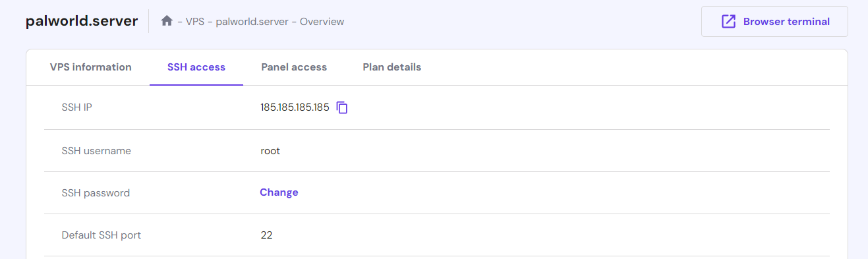Viewport: 868px width, 259px height.
Task: Click the Overview breadcrumb item
Action: coord(322,22)
